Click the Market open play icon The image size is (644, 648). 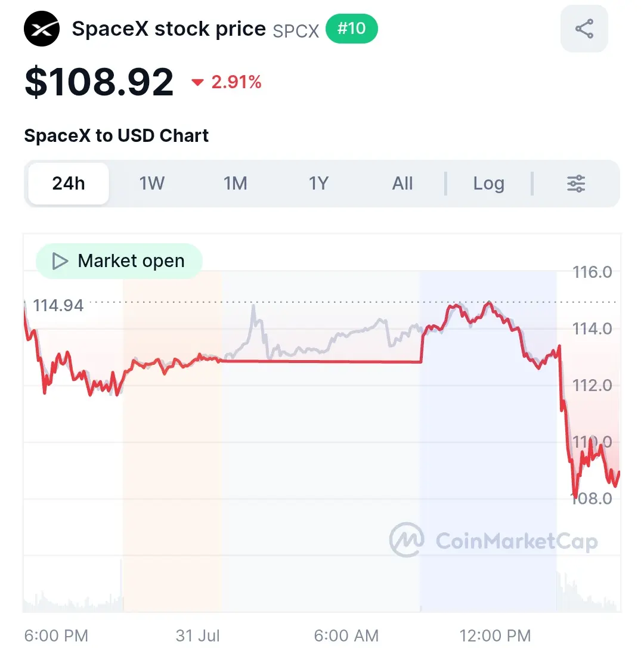[60, 261]
